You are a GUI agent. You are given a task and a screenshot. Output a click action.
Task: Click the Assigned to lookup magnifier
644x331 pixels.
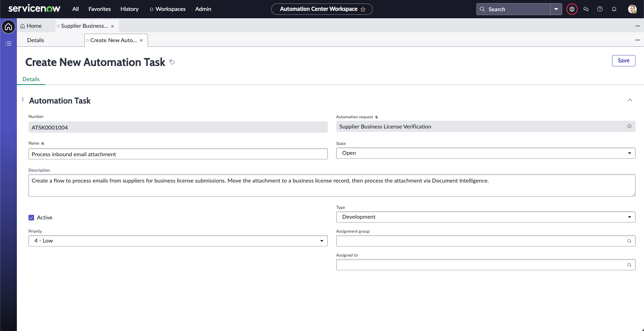coord(629,265)
